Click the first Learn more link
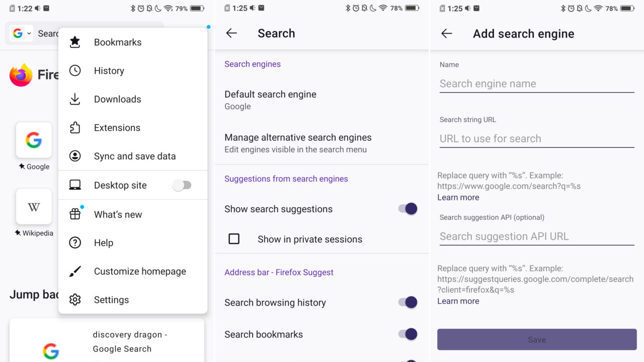644x362 pixels. 458,198
